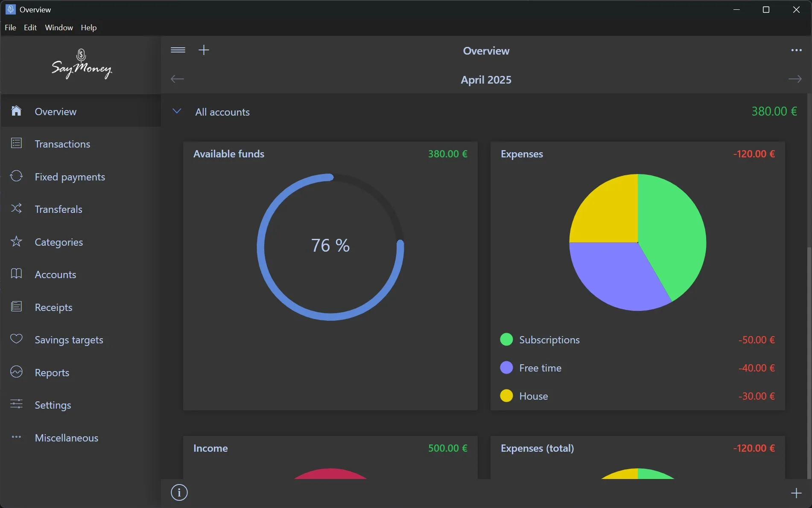This screenshot has width=812, height=508.
Task: Click the app icon in title bar
Action: (10, 9)
